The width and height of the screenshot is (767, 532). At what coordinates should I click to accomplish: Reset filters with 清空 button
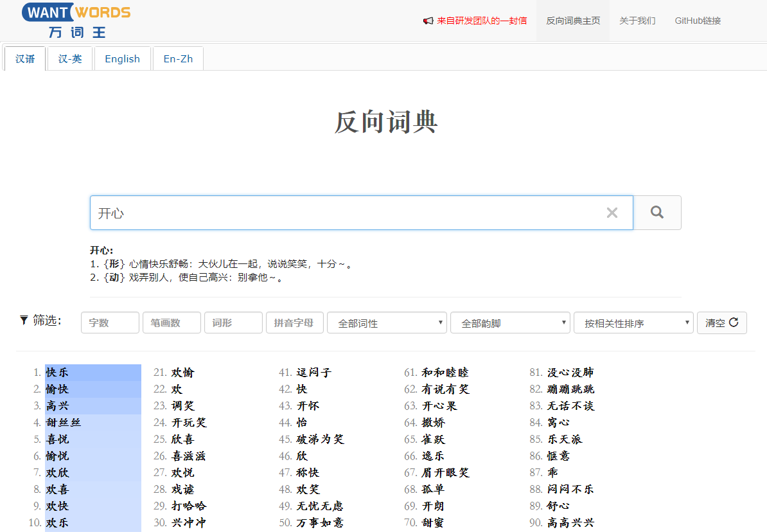[721, 323]
